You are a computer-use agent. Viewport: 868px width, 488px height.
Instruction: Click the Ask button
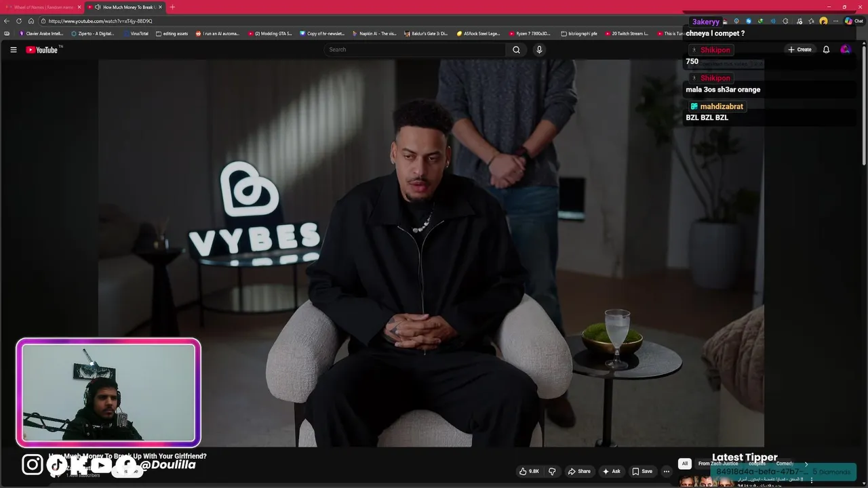point(611,471)
